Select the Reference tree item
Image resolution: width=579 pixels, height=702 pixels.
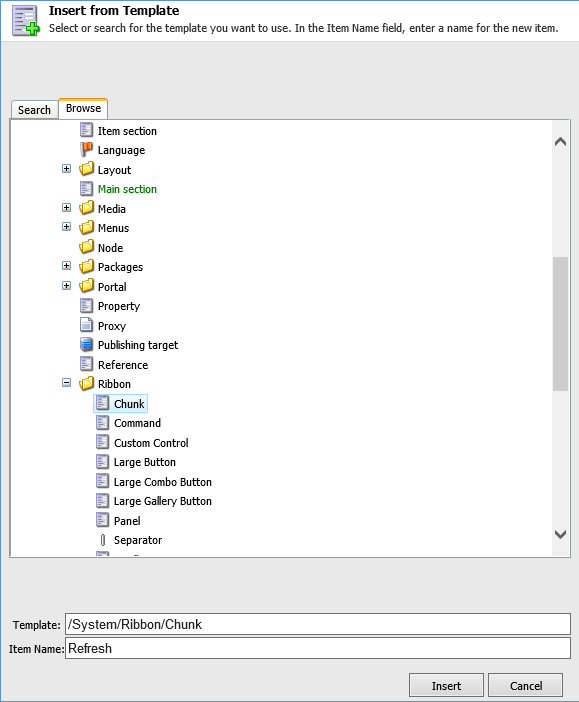click(x=123, y=365)
